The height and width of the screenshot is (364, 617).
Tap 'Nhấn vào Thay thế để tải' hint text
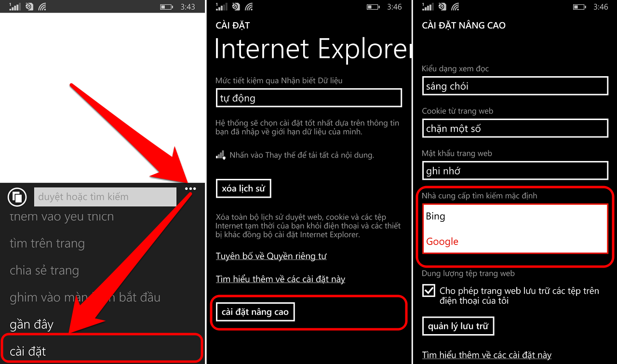pos(302,155)
